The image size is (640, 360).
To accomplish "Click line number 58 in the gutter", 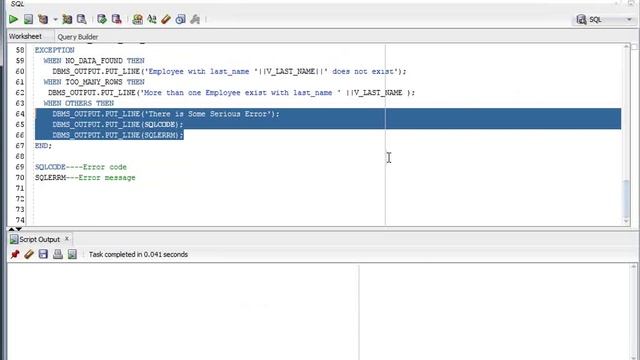I will click(20, 50).
